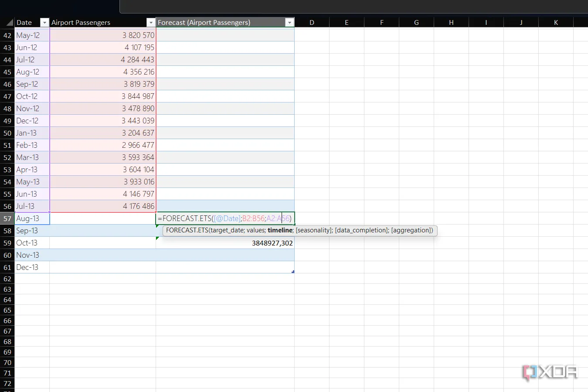Select passenger value 3 819 379
This screenshot has width=588, height=392.
(103, 84)
